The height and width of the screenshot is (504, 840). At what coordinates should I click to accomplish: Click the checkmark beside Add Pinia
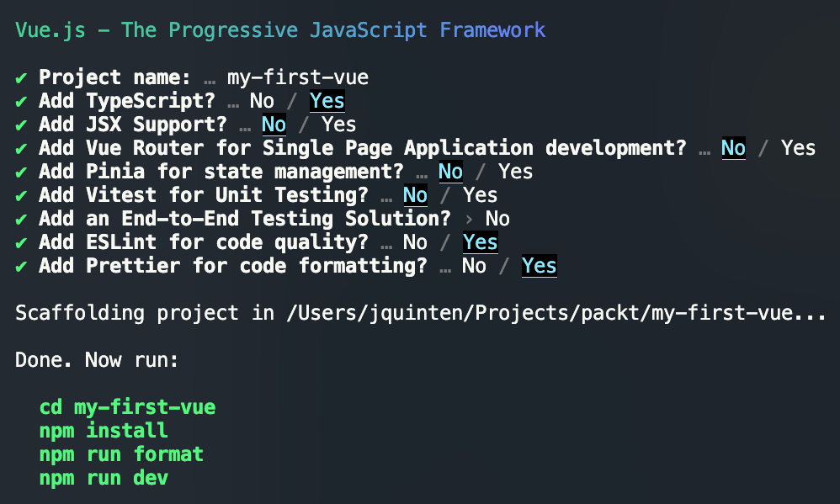(21, 173)
